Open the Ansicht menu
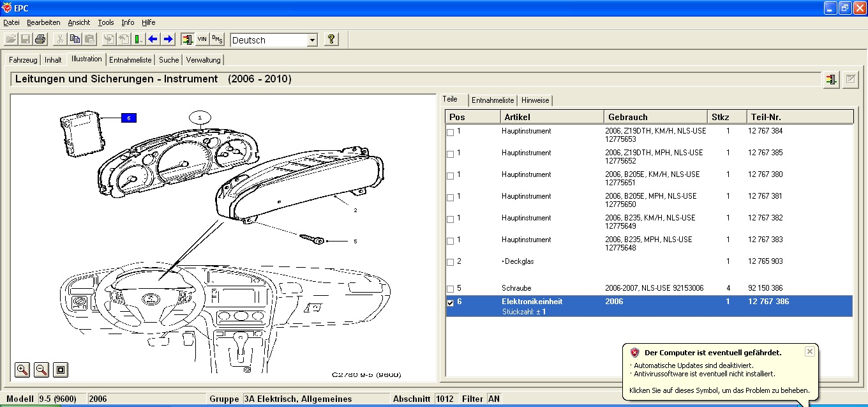This screenshot has height=407, width=868. [79, 22]
